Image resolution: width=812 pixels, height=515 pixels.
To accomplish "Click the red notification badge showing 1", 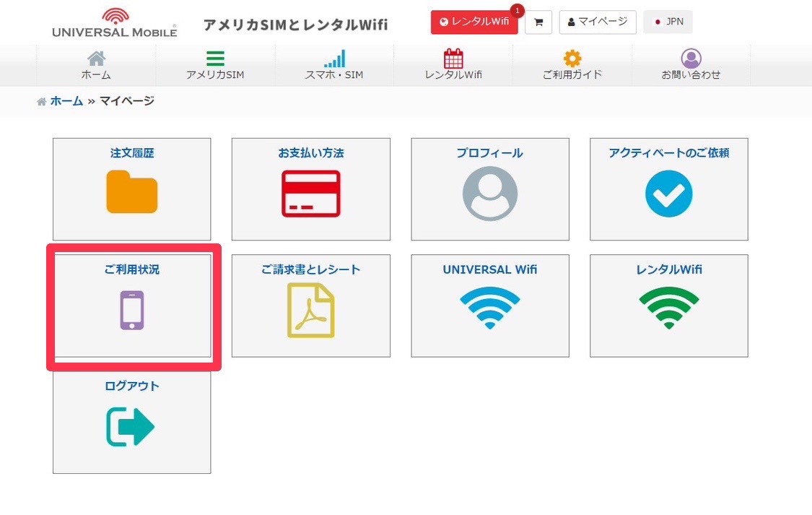I will pos(517,10).
